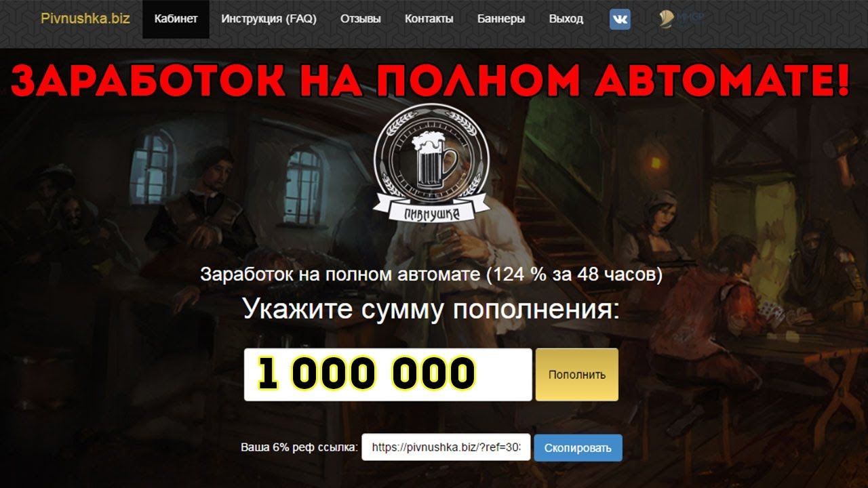The width and height of the screenshot is (868, 488).
Task: Focus the deposit amount input field
Action: [388, 375]
